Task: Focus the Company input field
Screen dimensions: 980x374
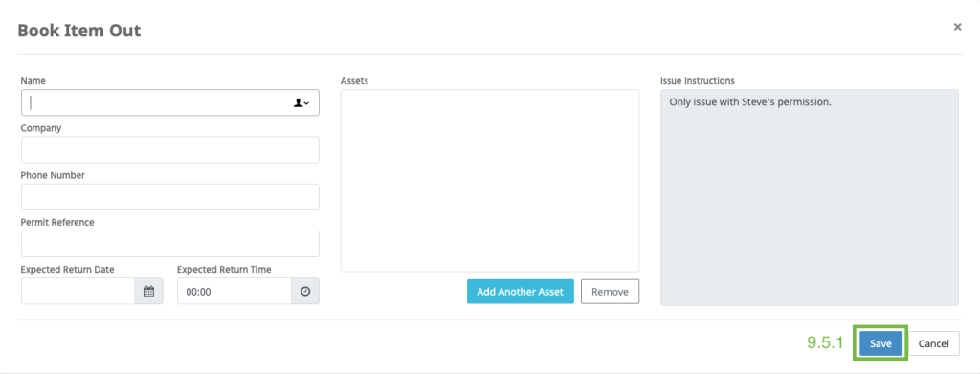Action: tap(170, 150)
